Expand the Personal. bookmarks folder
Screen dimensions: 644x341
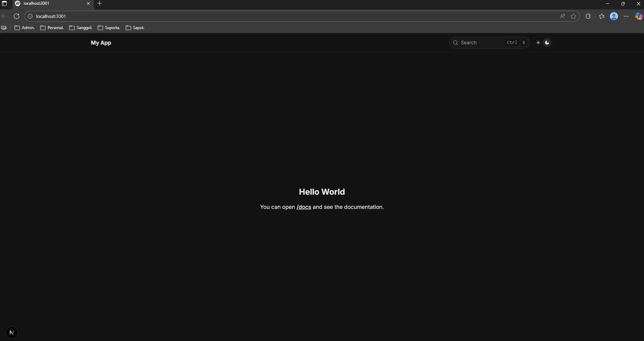52,28
